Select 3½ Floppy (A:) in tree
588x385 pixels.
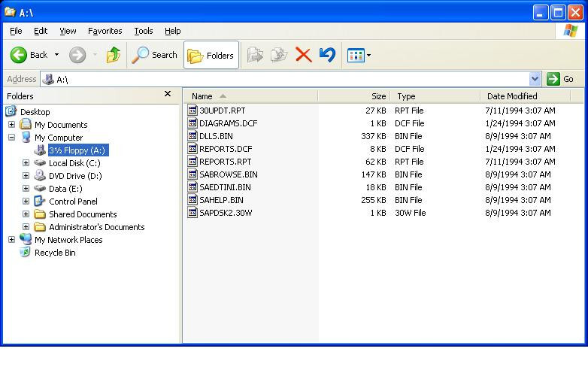[78, 150]
